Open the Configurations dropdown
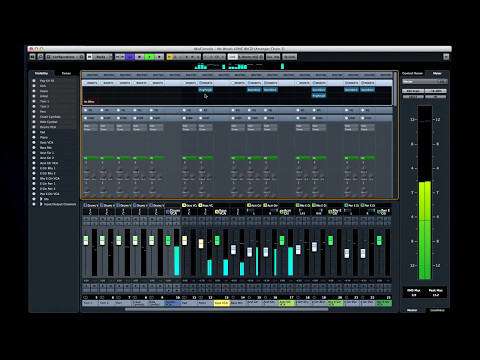The image size is (480, 360). point(65,57)
